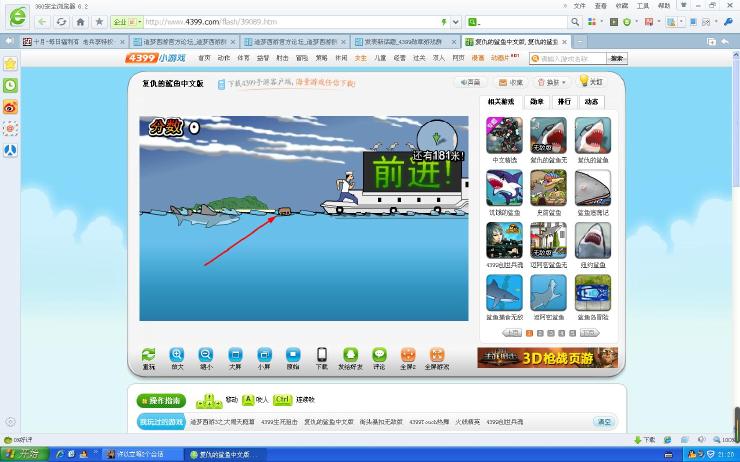Go to 上页 previous page of related games

(512, 333)
